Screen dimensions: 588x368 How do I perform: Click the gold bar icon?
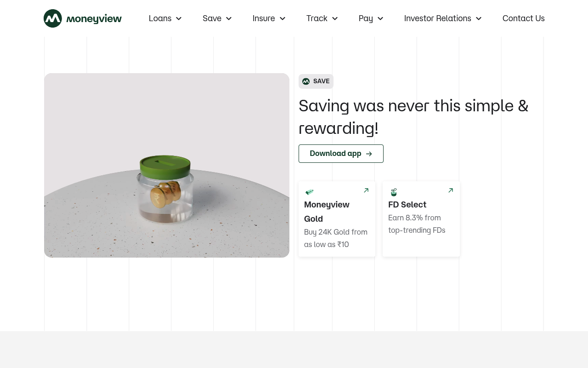click(309, 192)
